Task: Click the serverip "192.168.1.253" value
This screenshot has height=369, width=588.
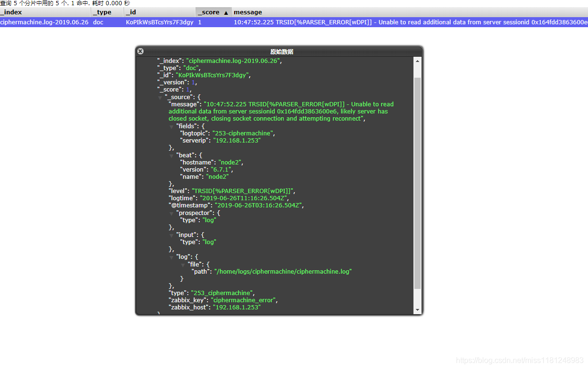Action: (x=237, y=140)
